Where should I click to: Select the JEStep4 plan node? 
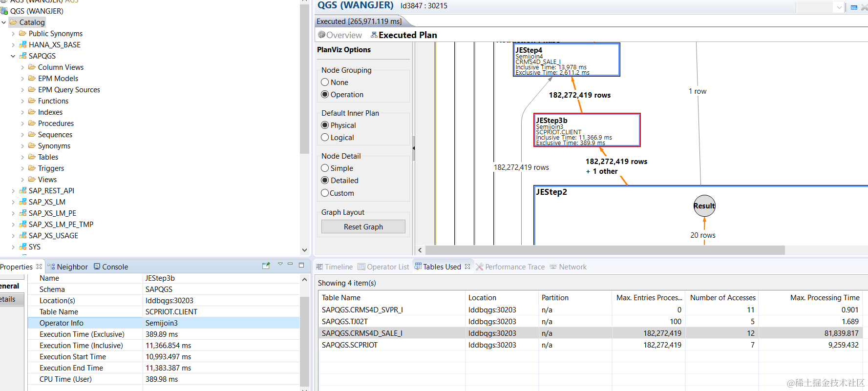point(567,60)
